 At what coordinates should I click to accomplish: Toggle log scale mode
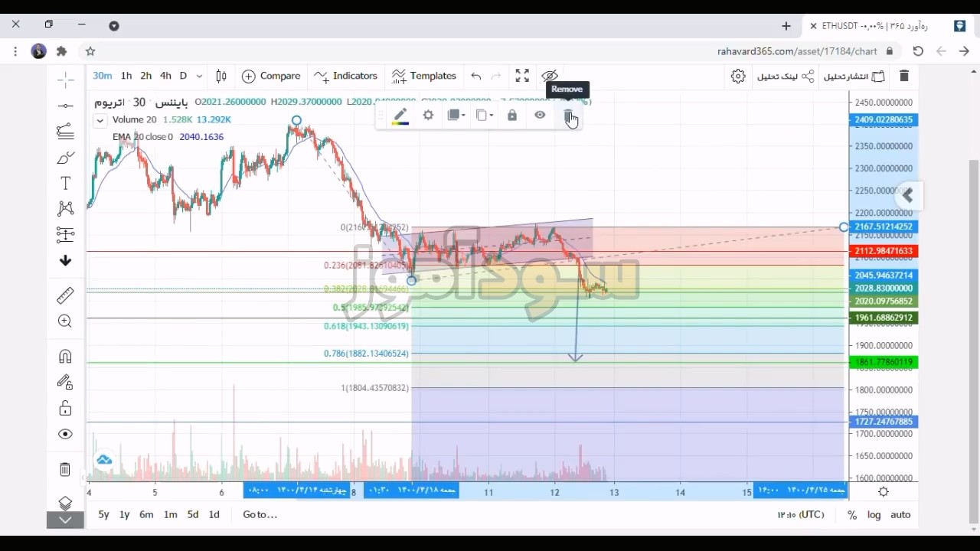point(874,515)
